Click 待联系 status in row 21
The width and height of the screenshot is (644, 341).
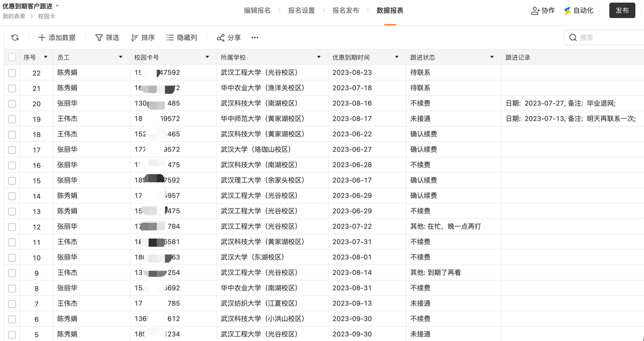click(x=420, y=88)
